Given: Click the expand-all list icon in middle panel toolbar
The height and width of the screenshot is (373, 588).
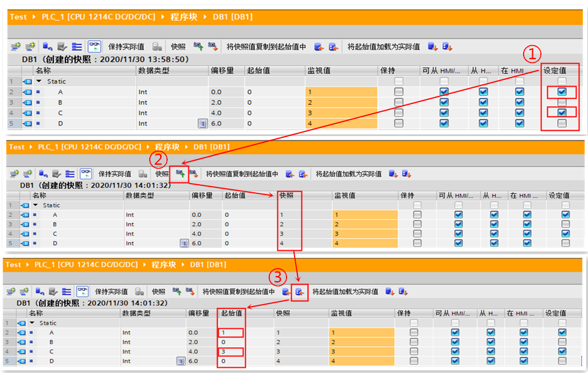Looking at the screenshot, I should coord(70,173).
